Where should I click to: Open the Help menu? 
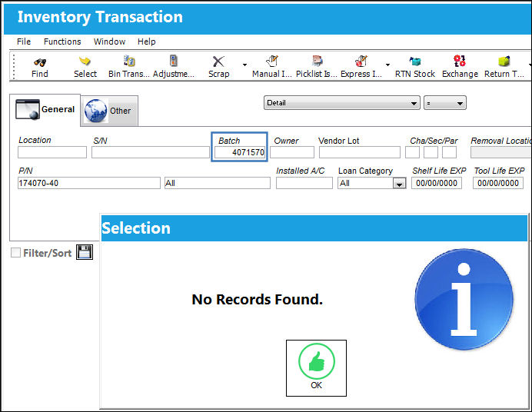coord(147,42)
